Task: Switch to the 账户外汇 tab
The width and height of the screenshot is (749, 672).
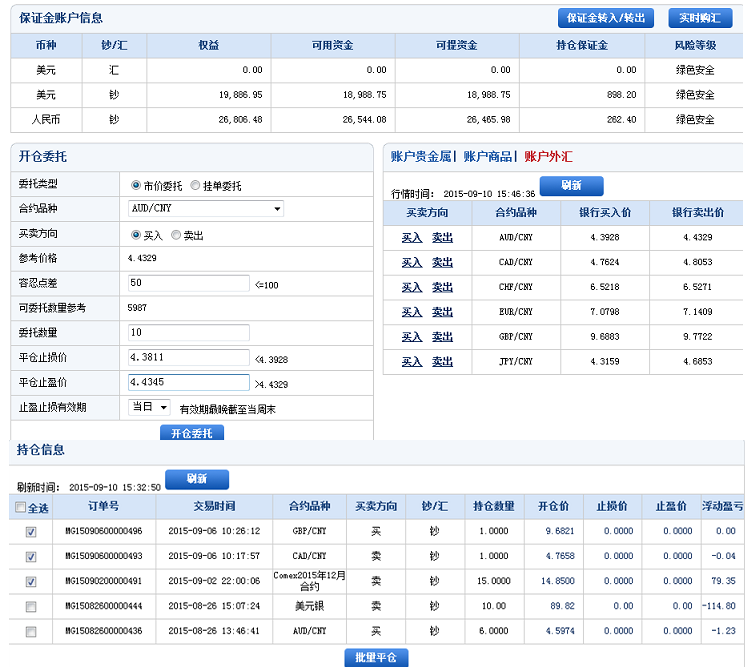Action: (x=548, y=157)
